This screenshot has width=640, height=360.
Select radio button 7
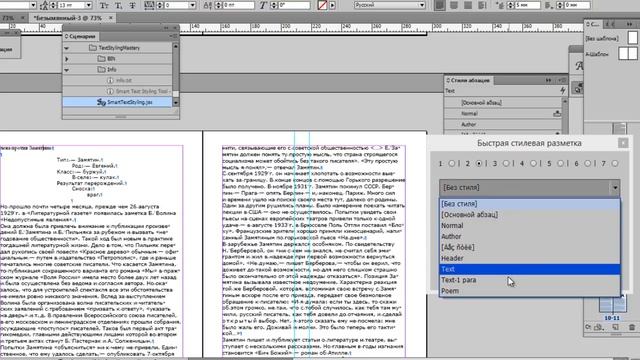coord(615,163)
